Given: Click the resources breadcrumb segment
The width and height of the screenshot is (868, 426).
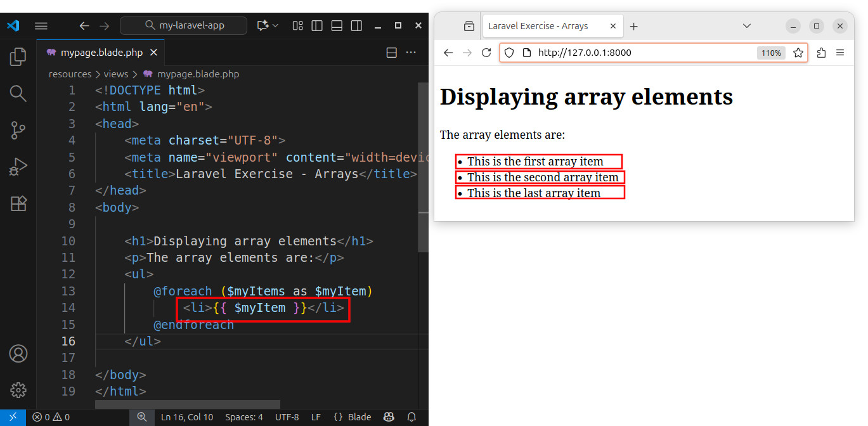Looking at the screenshot, I should click(70, 74).
